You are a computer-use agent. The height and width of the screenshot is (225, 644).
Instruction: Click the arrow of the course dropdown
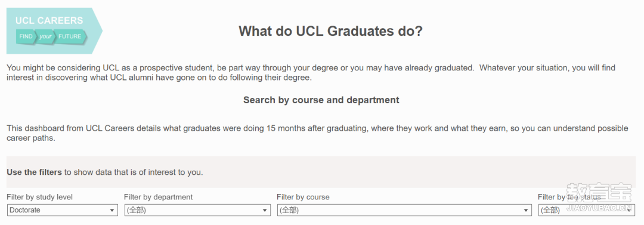[525, 211]
